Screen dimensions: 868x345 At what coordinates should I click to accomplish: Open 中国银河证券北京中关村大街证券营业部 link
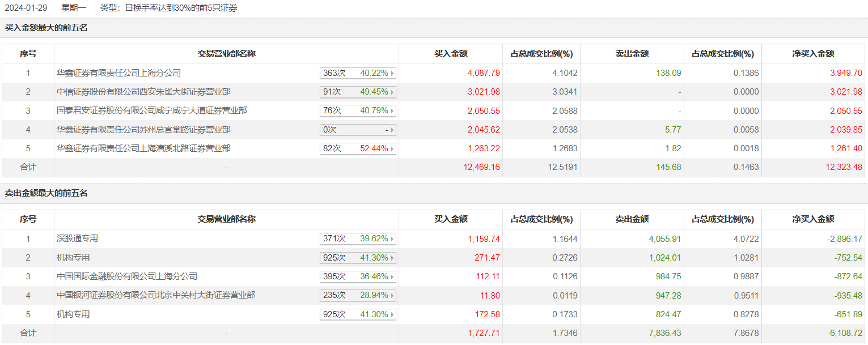click(156, 295)
